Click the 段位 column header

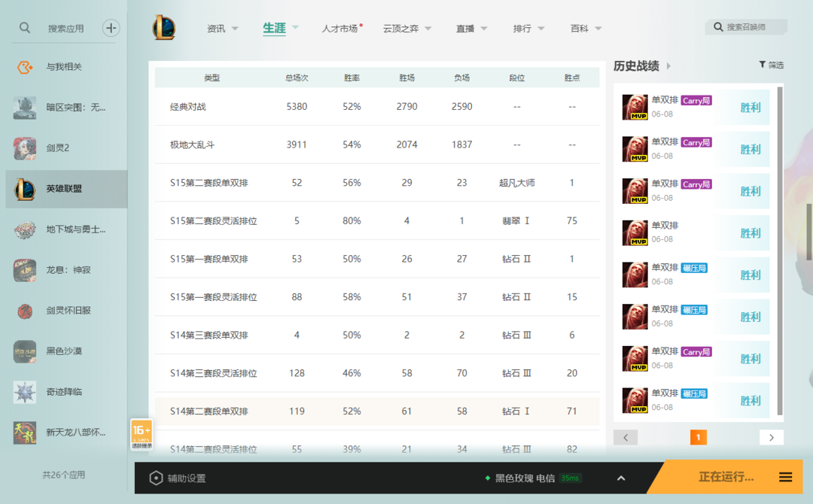coord(517,77)
